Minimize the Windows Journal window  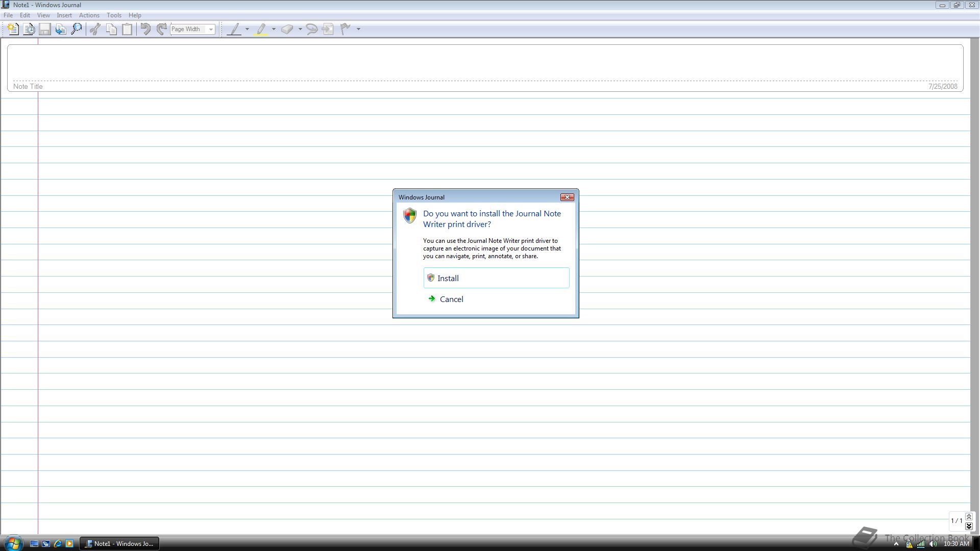942,5
